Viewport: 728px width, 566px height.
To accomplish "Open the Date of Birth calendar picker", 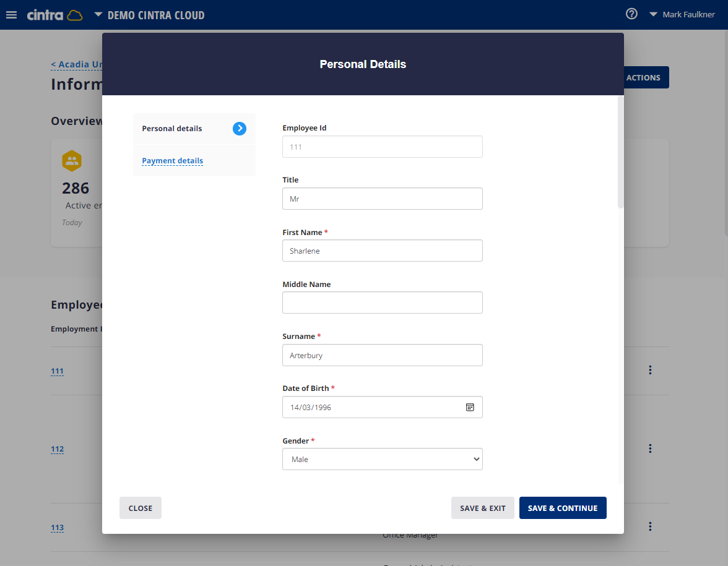I will 470,407.
